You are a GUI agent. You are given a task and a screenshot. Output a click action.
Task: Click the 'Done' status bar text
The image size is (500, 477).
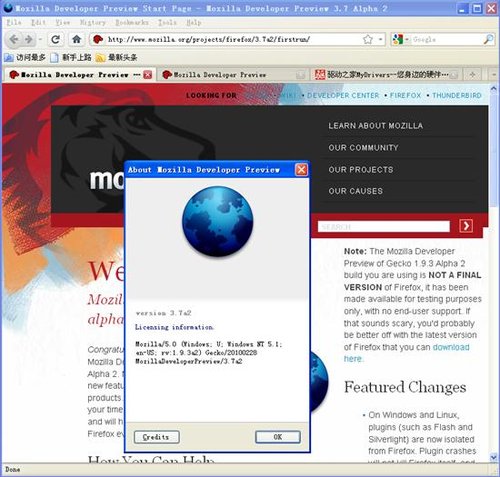click(13, 470)
